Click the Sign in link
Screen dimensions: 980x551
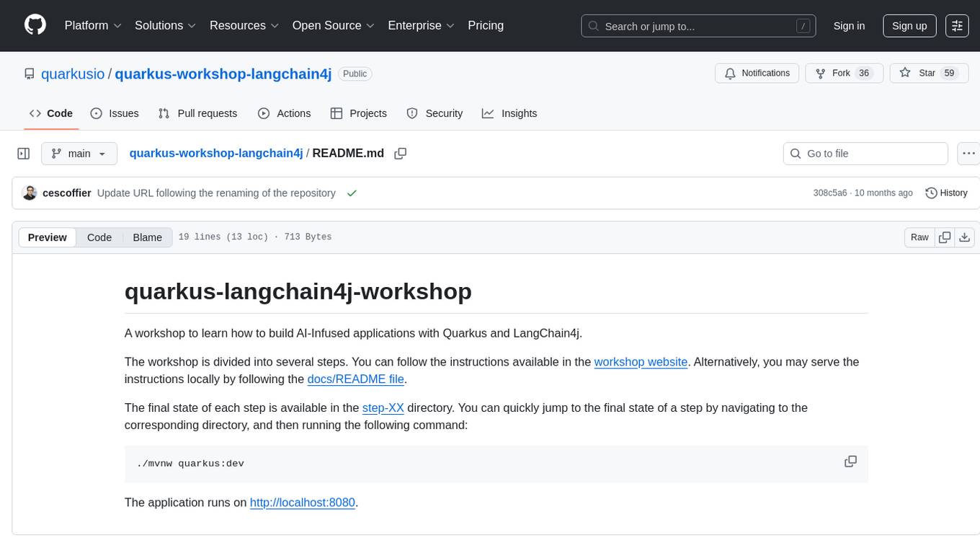(849, 25)
